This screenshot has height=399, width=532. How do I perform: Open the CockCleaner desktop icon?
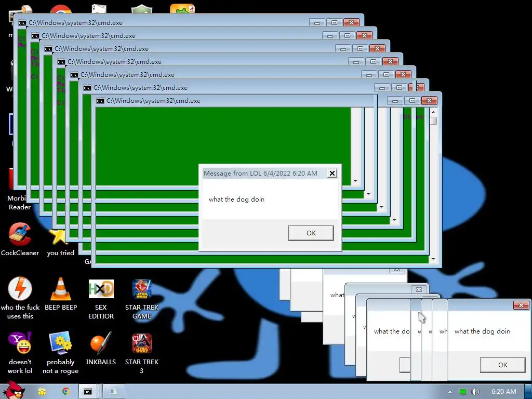tap(20, 239)
